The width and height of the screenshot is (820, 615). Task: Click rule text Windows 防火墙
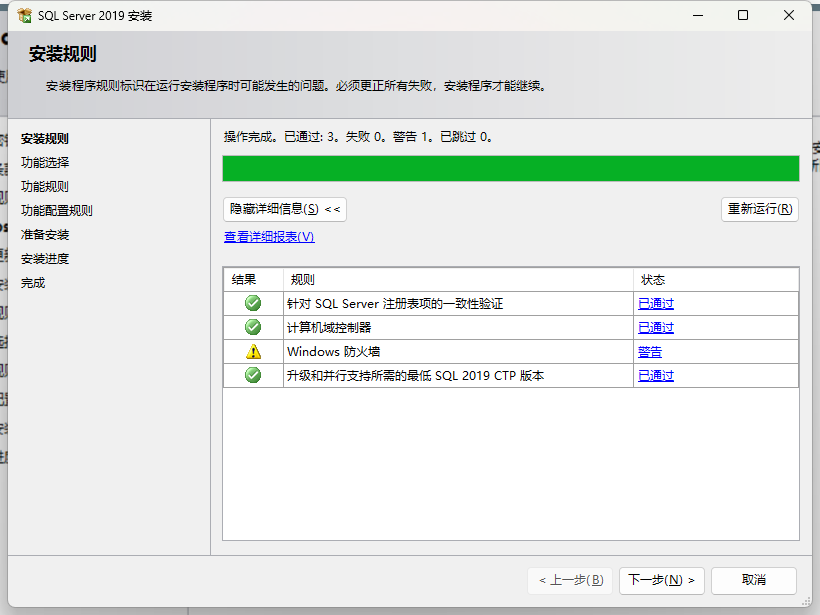click(334, 352)
